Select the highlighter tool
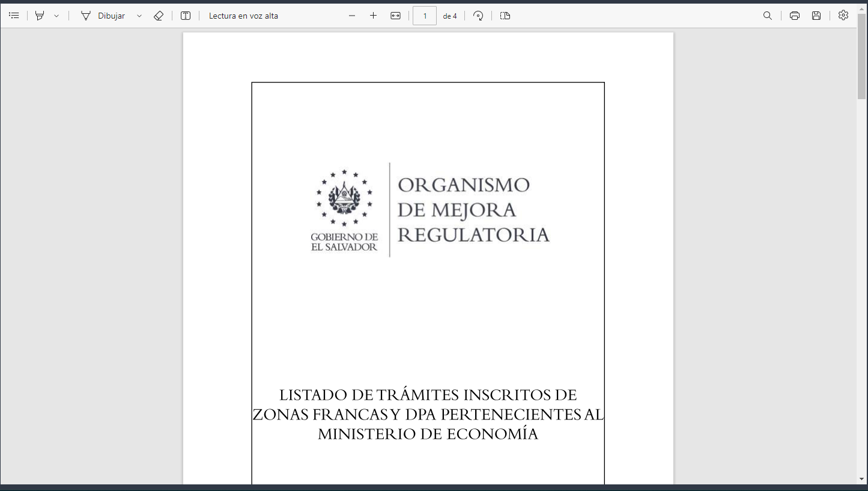This screenshot has width=868, height=491. (40, 16)
